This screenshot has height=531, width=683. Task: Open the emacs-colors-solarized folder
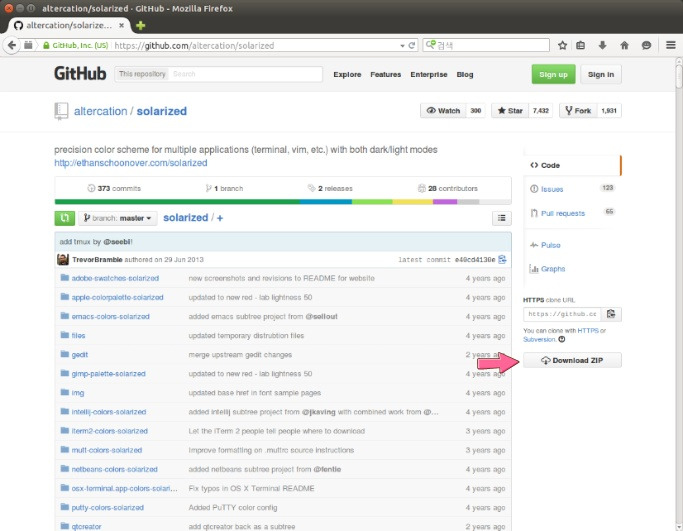click(x=110, y=317)
